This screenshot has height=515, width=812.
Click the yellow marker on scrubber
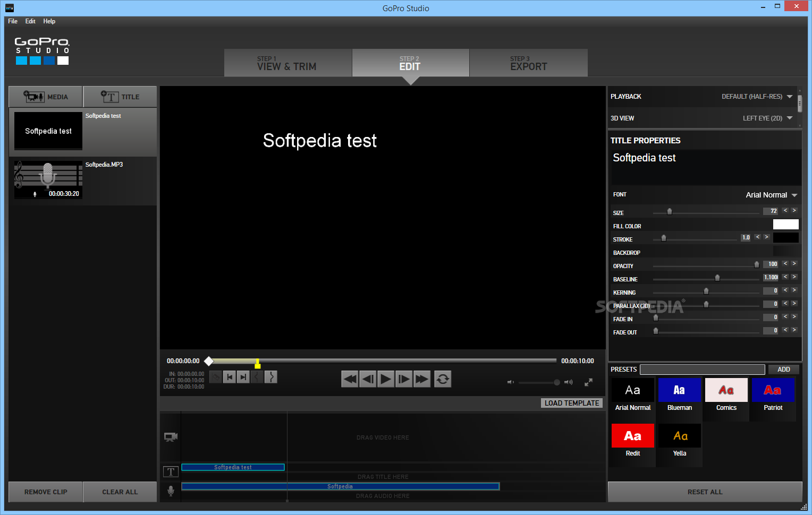(x=258, y=364)
